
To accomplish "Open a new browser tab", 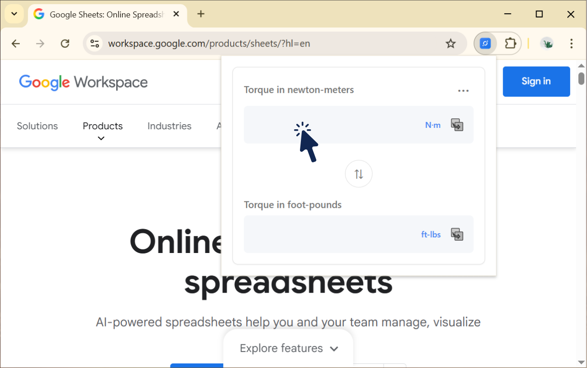I will (x=201, y=14).
